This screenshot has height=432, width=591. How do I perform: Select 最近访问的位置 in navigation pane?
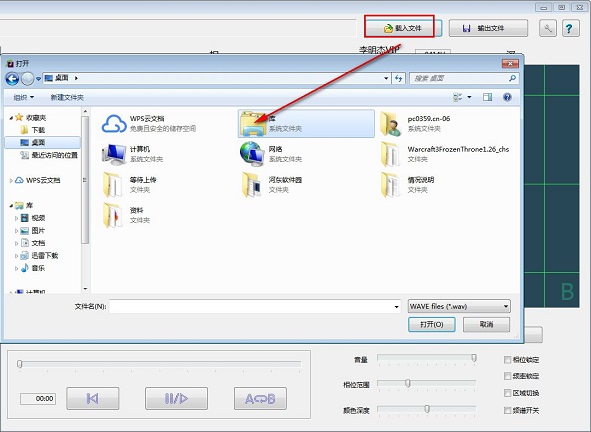(49, 155)
